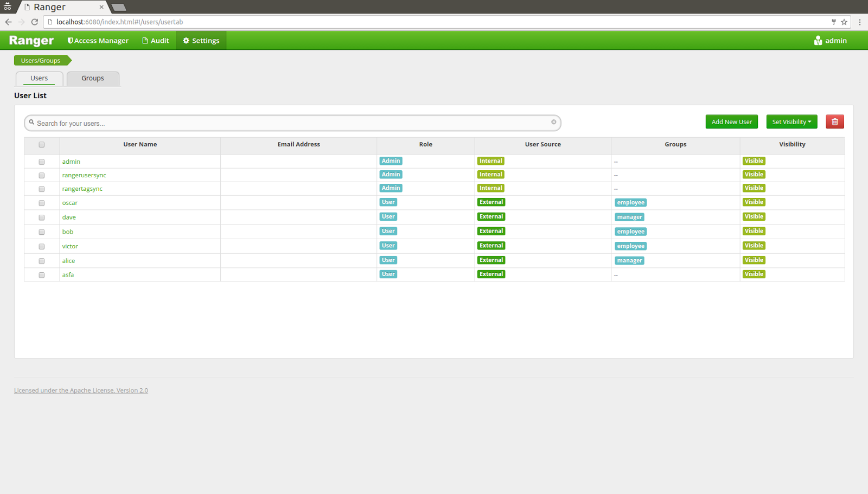Click the admin user profile icon
This screenshot has width=868, height=494.
pyautogui.click(x=818, y=40)
